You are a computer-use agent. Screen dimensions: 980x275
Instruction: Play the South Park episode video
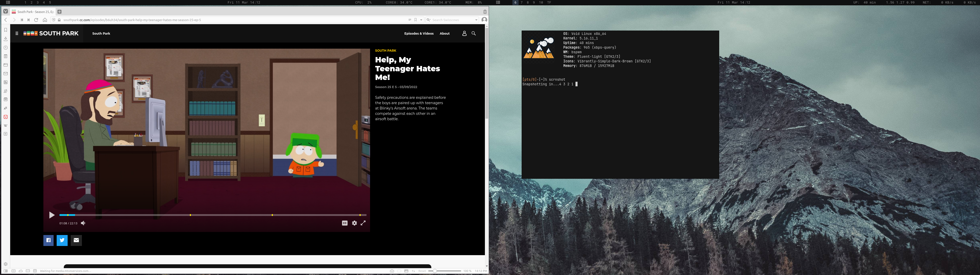[x=52, y=215]
